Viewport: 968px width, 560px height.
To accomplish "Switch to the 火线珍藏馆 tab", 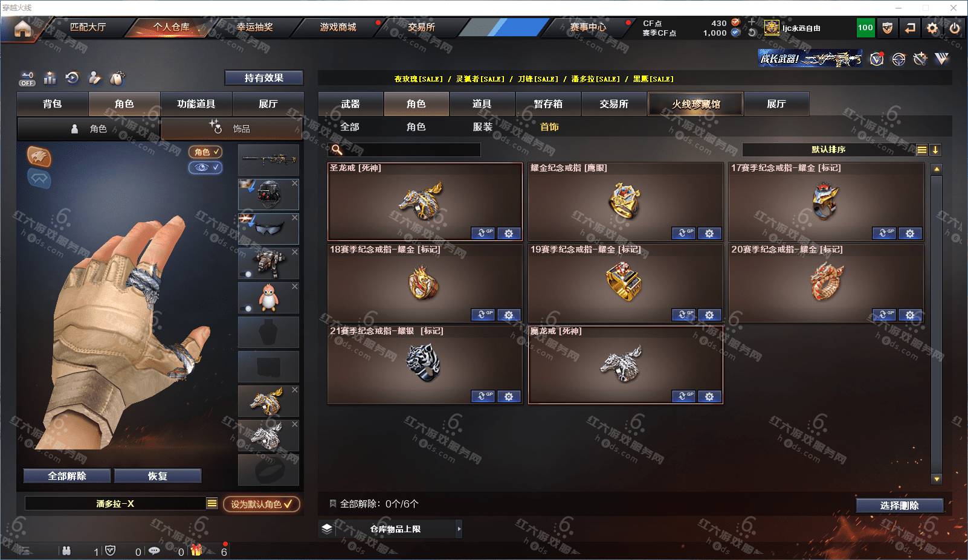I will pos(695,104).
